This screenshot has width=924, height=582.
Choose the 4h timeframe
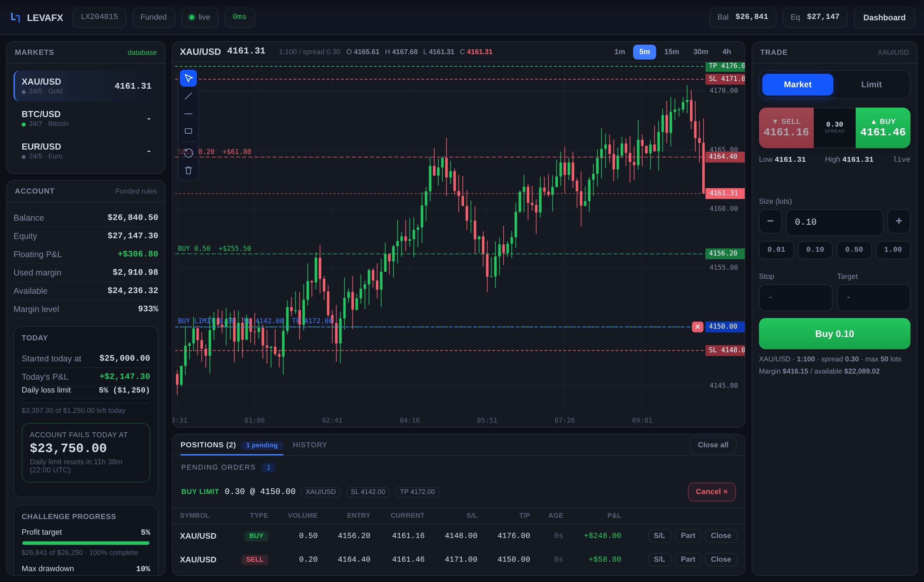(726, 52)
